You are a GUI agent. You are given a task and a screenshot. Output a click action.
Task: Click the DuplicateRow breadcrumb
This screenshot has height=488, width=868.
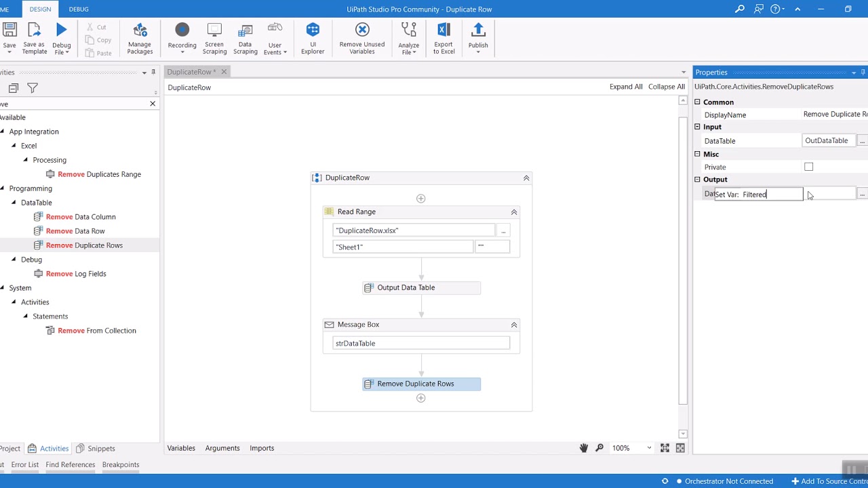pos(189,87)
